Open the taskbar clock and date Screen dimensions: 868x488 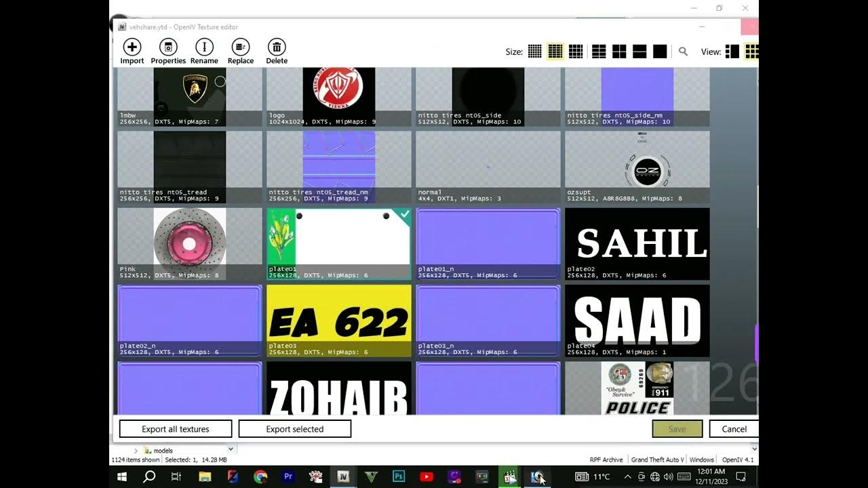click(711, 476)
